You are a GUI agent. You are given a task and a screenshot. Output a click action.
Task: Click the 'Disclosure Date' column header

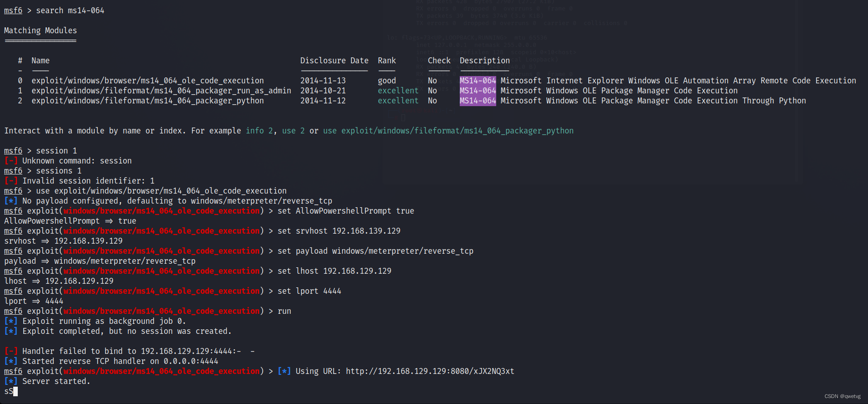(334, 61)
